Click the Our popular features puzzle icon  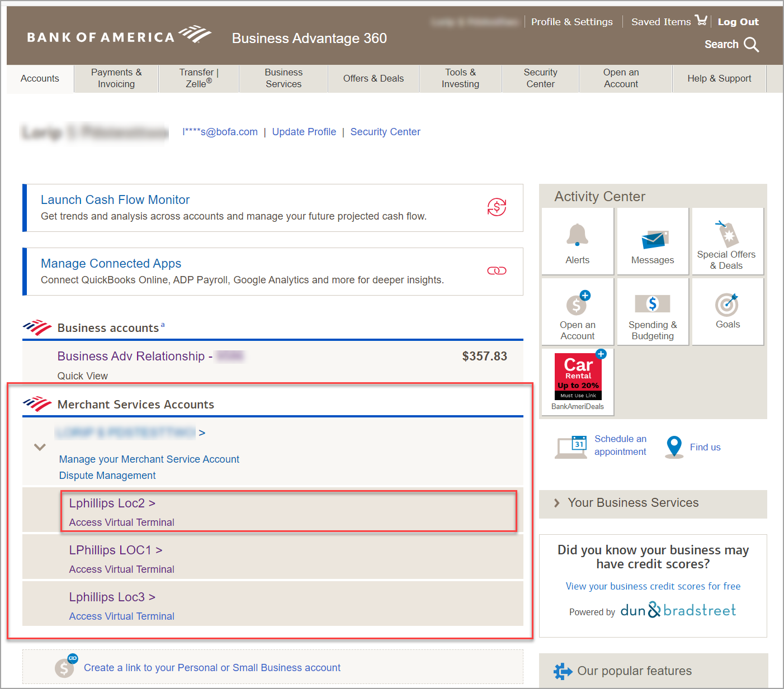point(563,671)
